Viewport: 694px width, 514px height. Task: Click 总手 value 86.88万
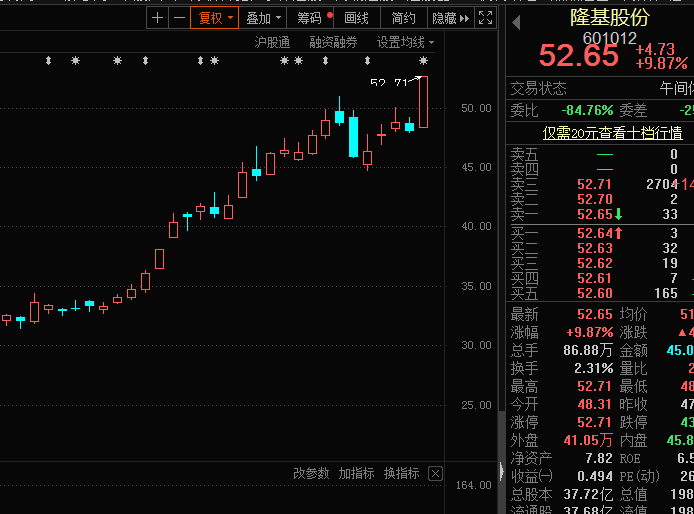click(x=588, y=350)
